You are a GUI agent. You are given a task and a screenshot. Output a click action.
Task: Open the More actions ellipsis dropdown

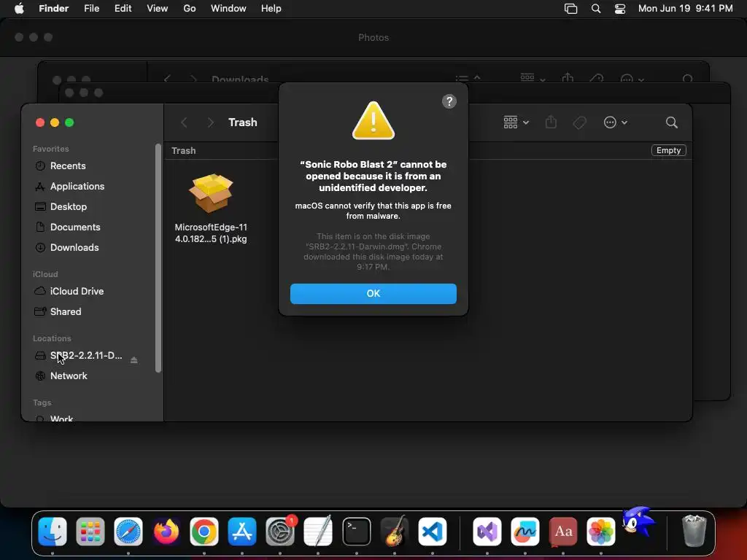click(615, 122)
